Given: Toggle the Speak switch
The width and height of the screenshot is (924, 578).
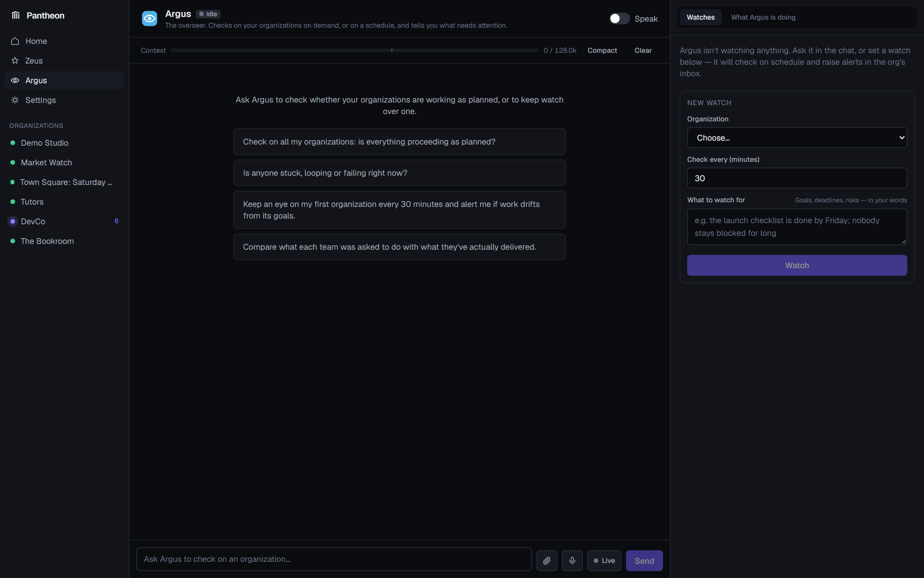Looking at the screenshot, I should pyautogui.click(x=619, y=18).
